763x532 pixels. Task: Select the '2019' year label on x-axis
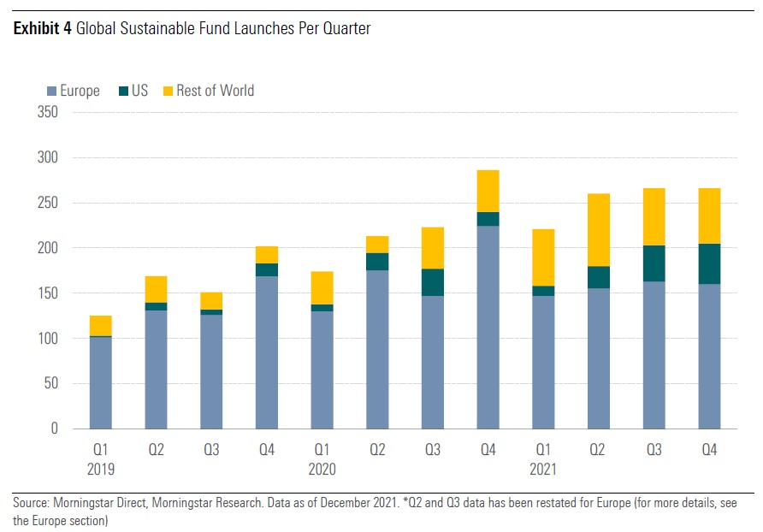click(100, 469)
